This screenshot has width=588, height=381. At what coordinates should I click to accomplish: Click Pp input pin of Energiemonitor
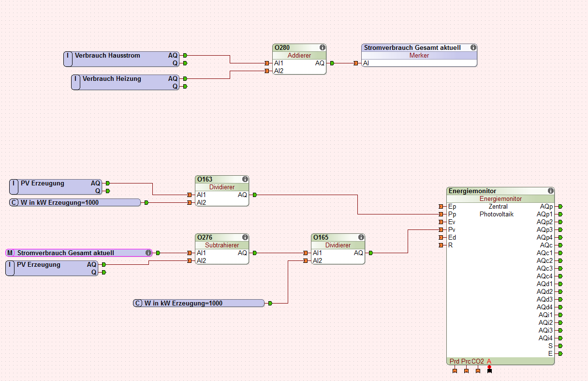441,214
